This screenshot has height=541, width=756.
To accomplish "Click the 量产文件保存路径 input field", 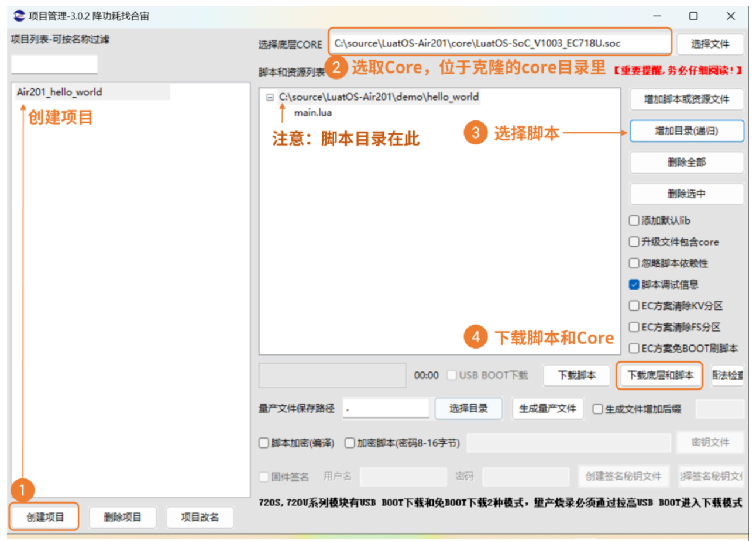I will (x=386, y=409).
